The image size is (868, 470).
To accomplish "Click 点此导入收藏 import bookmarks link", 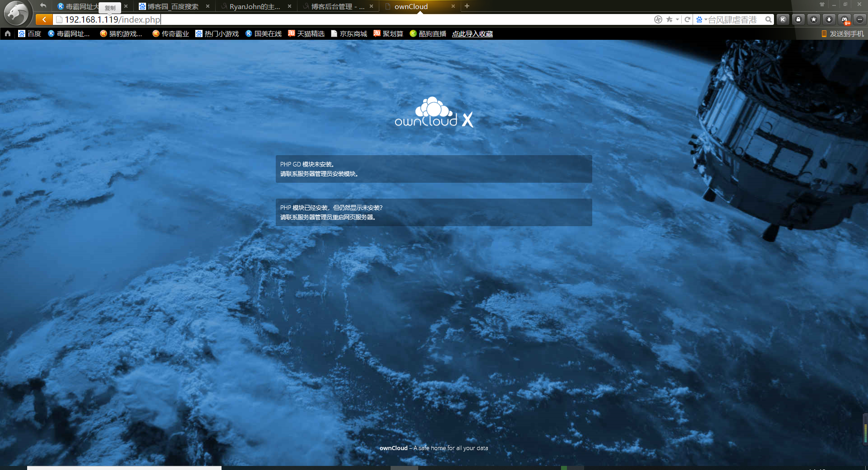I will pyautogui.click(x=472, y=33).
